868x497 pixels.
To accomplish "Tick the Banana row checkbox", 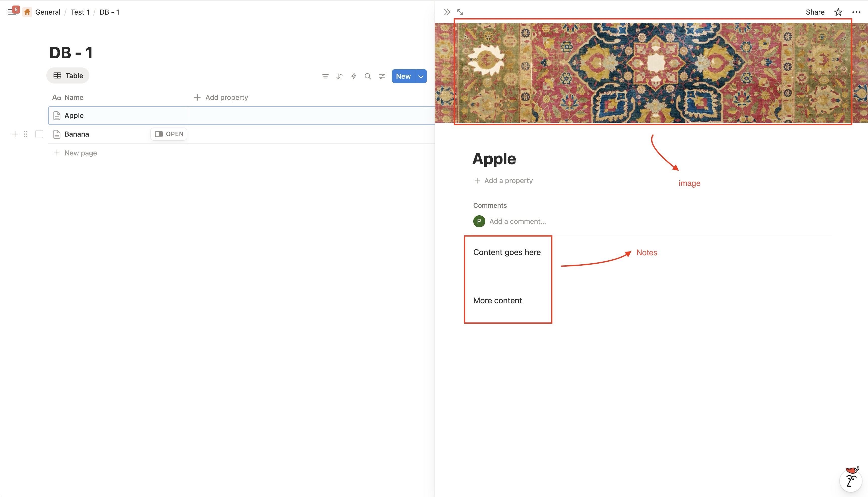I will pyautogui.click(x=39, y=134).
